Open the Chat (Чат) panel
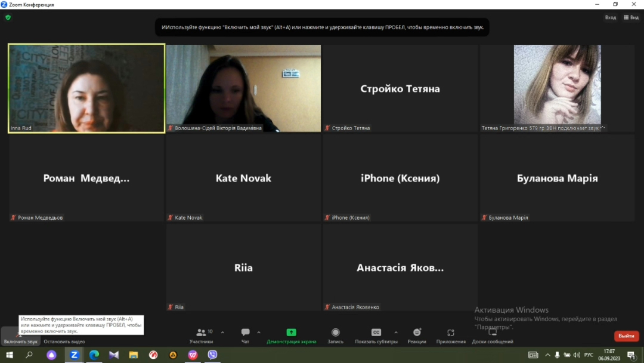Viewport: 644px width, 363px height. coord(245,336)
